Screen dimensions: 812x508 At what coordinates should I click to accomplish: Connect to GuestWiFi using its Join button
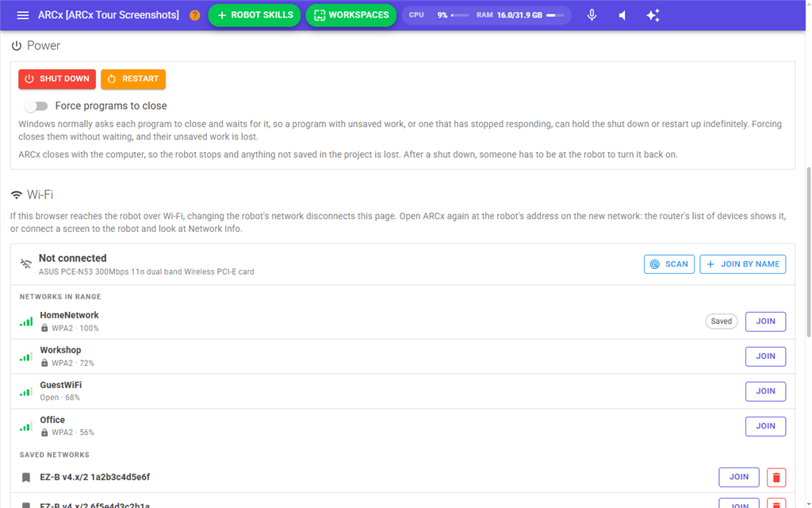click(765, 391)
